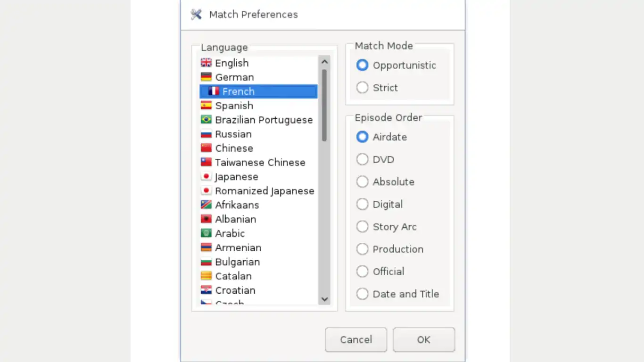Click the German flag icon
The width and height of the screenshot is (644, 362).
206,77
